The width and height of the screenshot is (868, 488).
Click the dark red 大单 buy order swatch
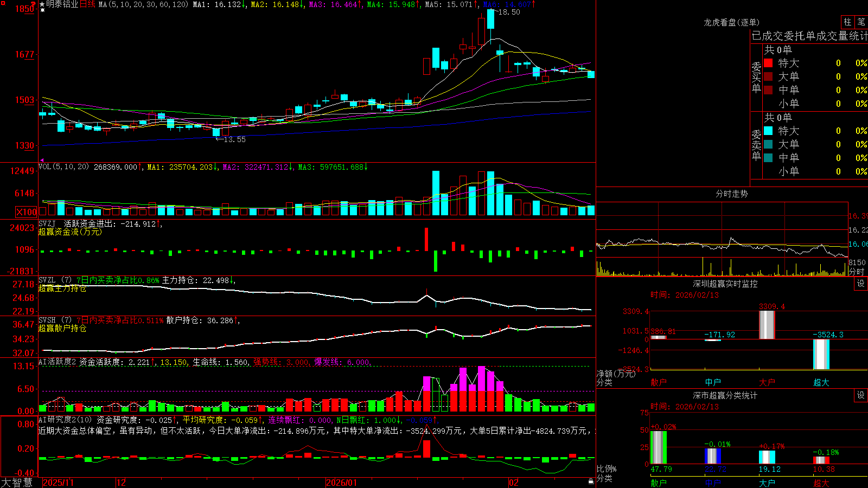(768, 76)
